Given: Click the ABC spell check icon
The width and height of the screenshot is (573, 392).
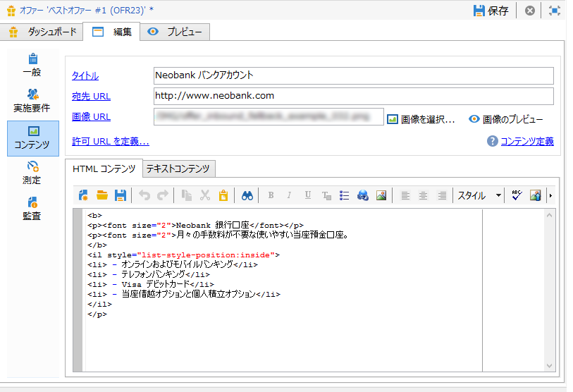Looking at the screenshot, I should click(x=517, y=195).
